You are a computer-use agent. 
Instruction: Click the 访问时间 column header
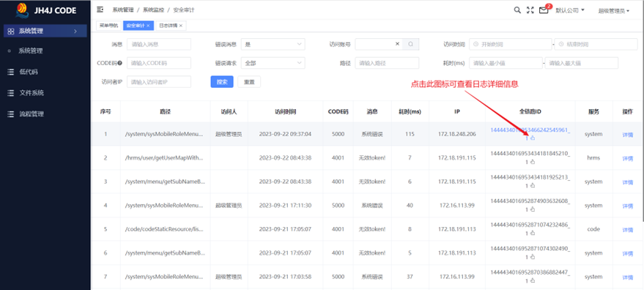pyautogui.click(x=285, y=111)
